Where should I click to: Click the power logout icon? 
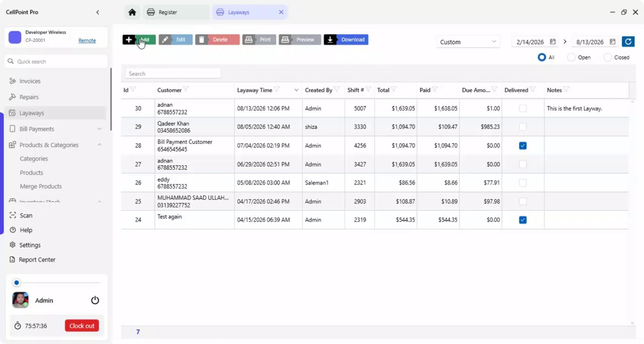(x=95, y=300)
